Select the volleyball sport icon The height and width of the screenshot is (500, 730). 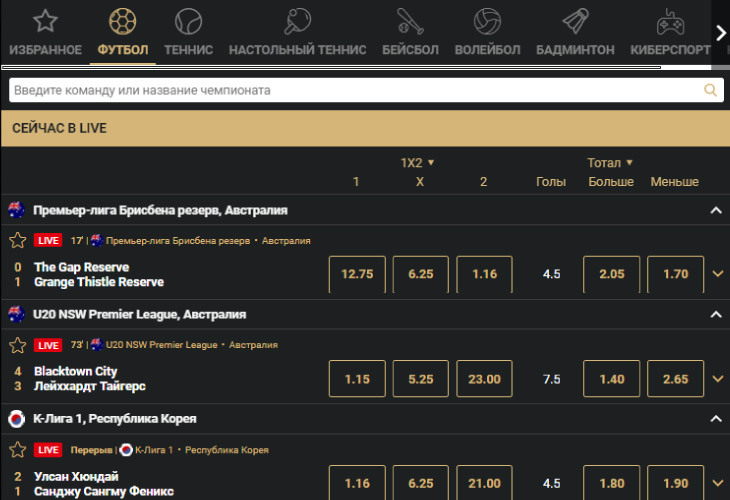coord(487,22)
